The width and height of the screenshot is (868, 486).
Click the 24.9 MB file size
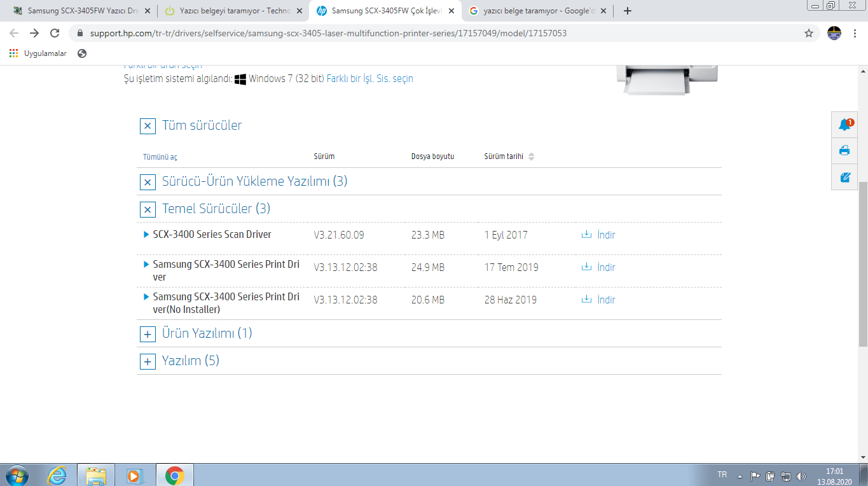pyautogui.click(x=428, y=267)
